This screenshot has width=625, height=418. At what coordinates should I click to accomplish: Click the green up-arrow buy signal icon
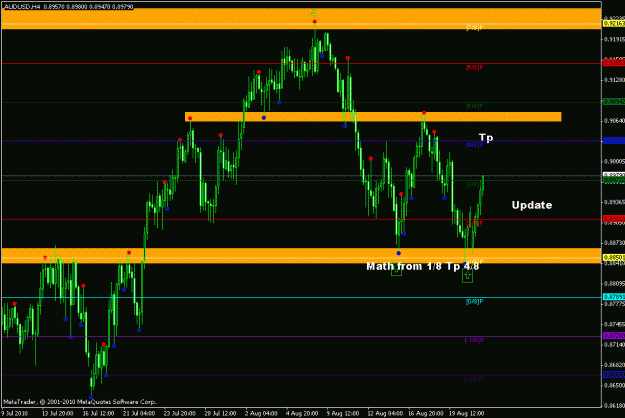(x=467, y=275)
